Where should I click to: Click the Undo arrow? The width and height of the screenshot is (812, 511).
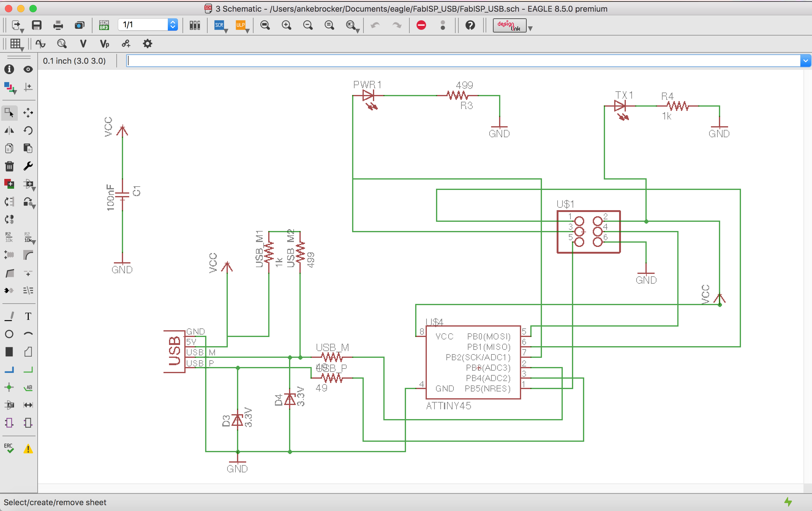coord(375,25)
